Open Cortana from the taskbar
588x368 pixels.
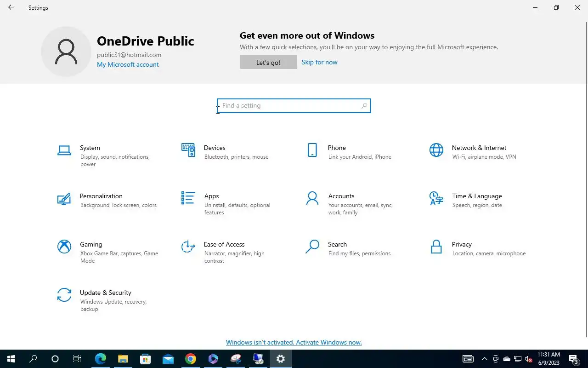point(55,359)
